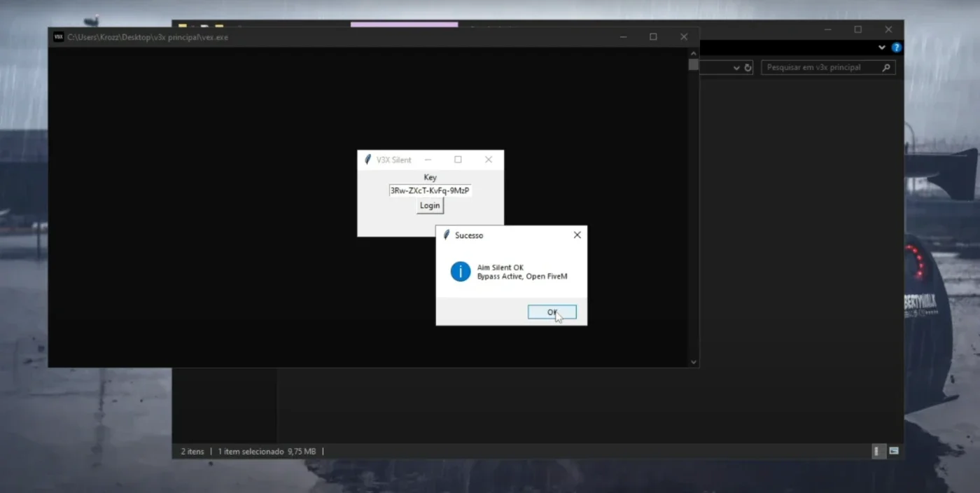This screenshot has height=493, width=980.
Task: Click the feather icon in Sucesso title bar
Action: tap(446, 235)
